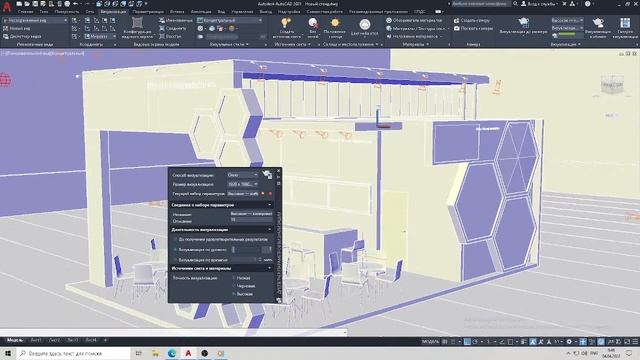Click the 'МОДЕЛЬ' status bar button
The width and height of the screenshot is (640, 360).
pyautogui.click(x=430, y=342)
